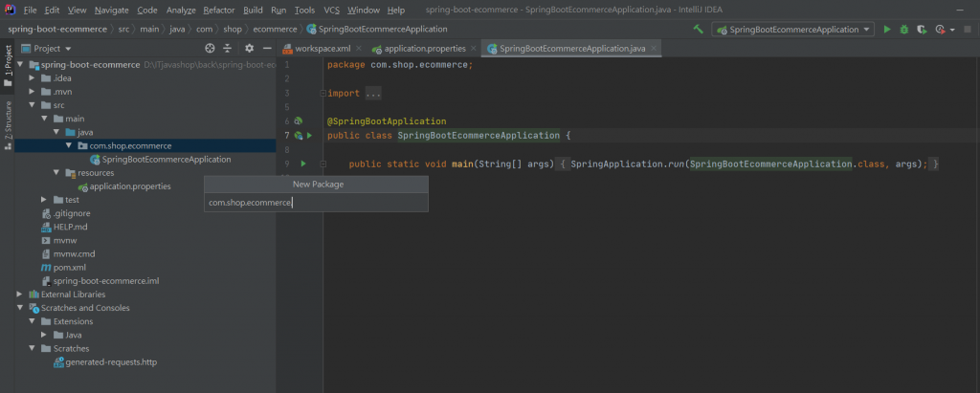Click the 'ecommerce' breadcrumb in navigation bar
Image resolution: width=980 pixels, height=393 pixels.
coord(275,30)
